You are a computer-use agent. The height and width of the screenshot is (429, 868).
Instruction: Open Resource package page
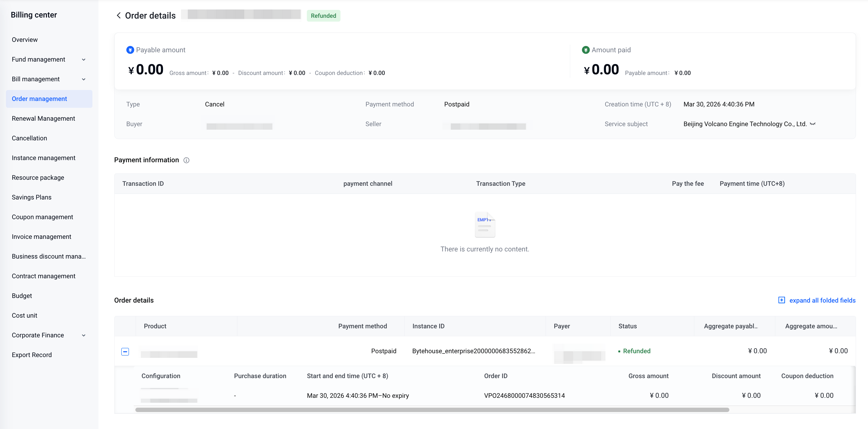point(38,178)
